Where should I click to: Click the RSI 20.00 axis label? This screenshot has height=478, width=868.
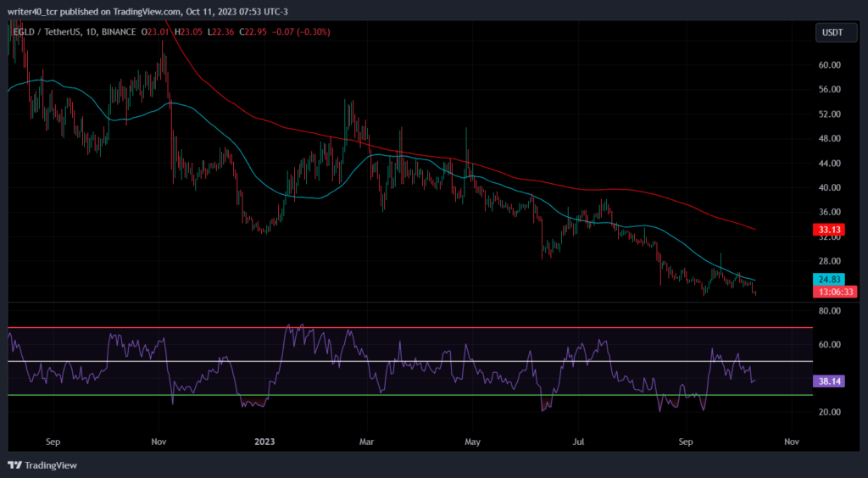(x=829, y=412)
